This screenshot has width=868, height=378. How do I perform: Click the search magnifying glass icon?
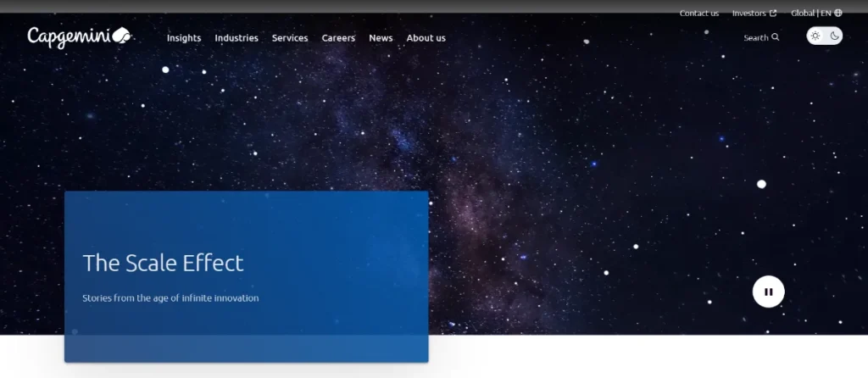click(776, 37)
